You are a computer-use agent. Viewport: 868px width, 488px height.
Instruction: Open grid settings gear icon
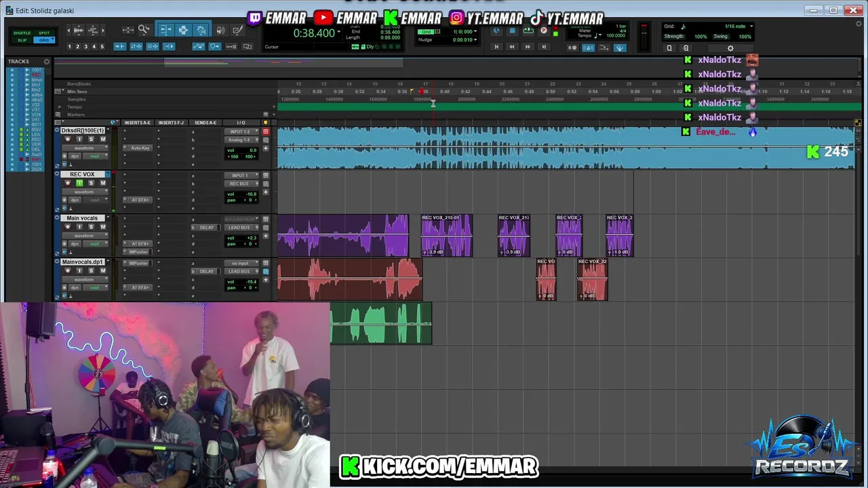pos(730,48)
